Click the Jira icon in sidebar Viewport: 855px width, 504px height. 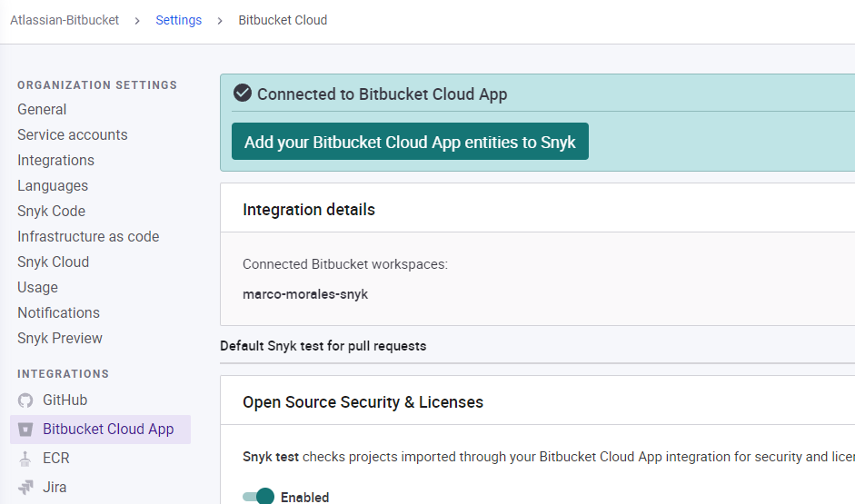(25, 487)
